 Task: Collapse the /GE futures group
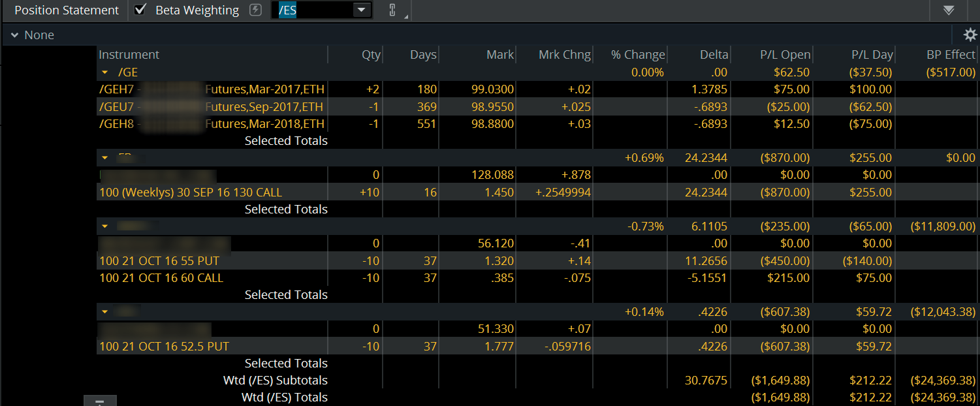pos(104,72)
